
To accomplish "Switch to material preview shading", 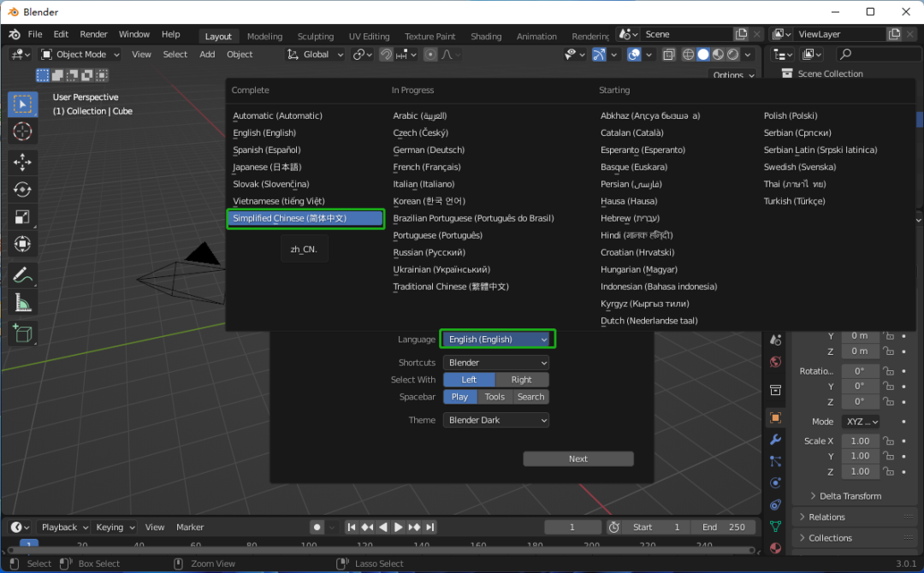I will tap(718, 54).
